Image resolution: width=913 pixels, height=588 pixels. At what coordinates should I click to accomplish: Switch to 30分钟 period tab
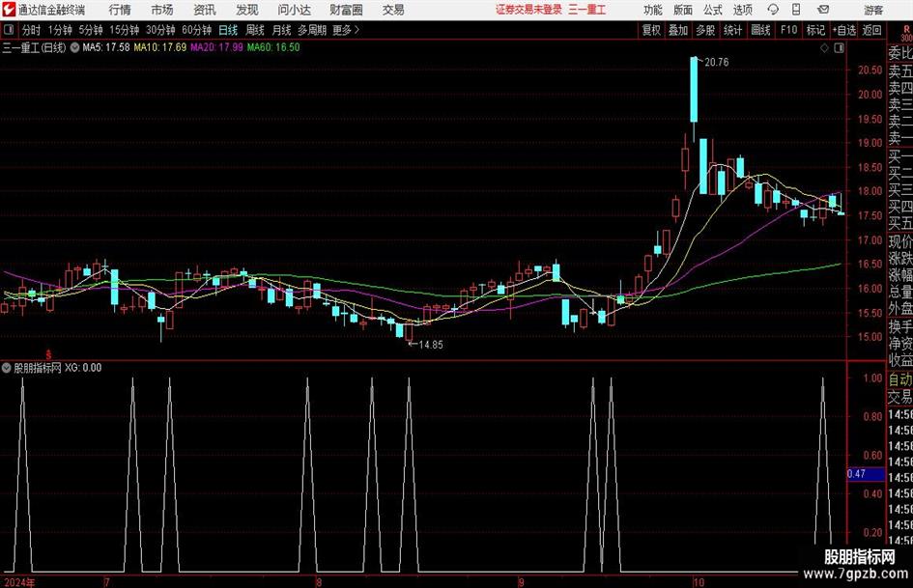tap(160, 30)
